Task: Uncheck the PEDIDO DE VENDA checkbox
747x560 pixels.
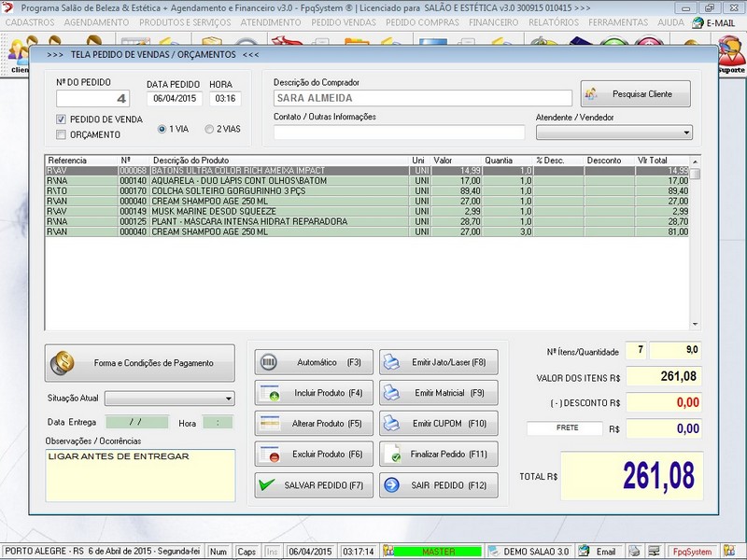Action: pyautogui.click(x=62, y=119)
